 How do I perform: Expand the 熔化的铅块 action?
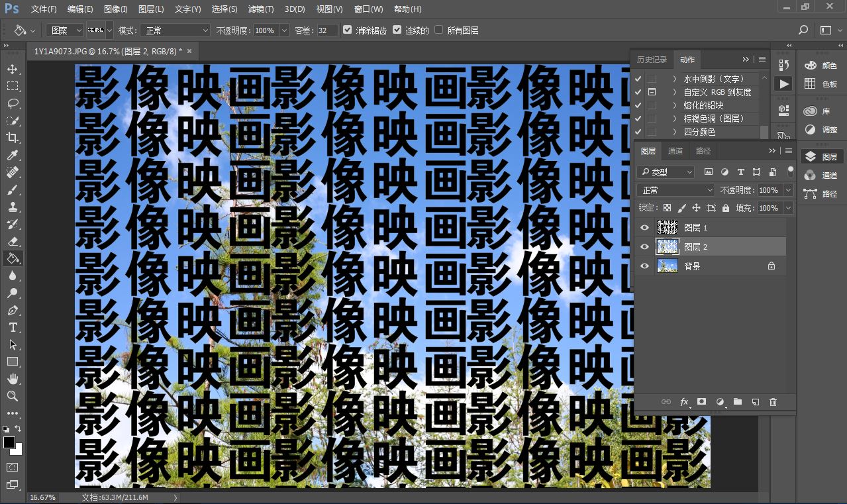tap(675, 105)
